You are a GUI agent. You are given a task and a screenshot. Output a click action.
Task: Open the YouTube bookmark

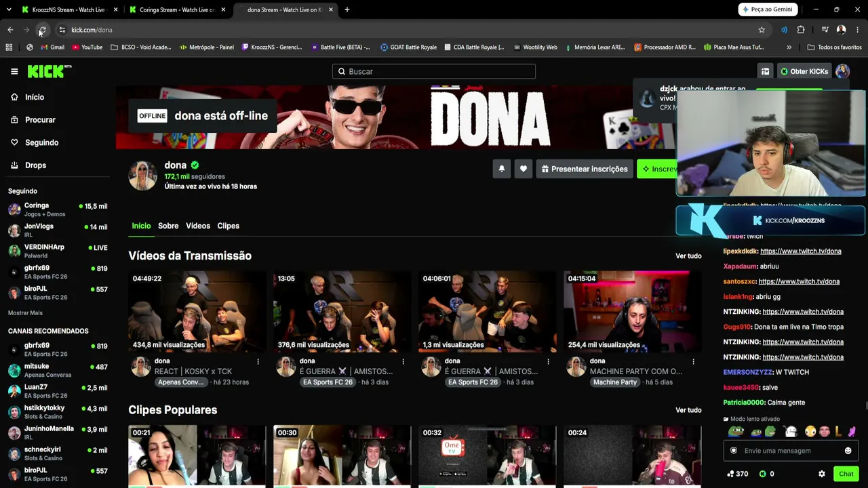[x=87, y=47]
